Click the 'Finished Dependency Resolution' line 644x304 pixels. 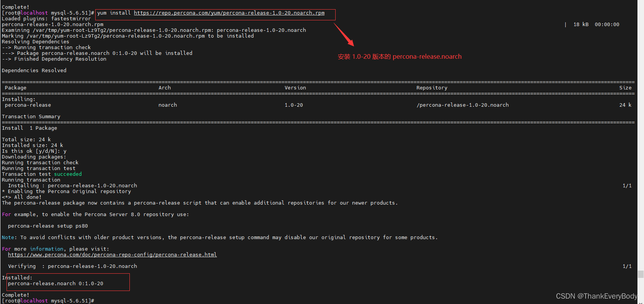coord(54,59)
